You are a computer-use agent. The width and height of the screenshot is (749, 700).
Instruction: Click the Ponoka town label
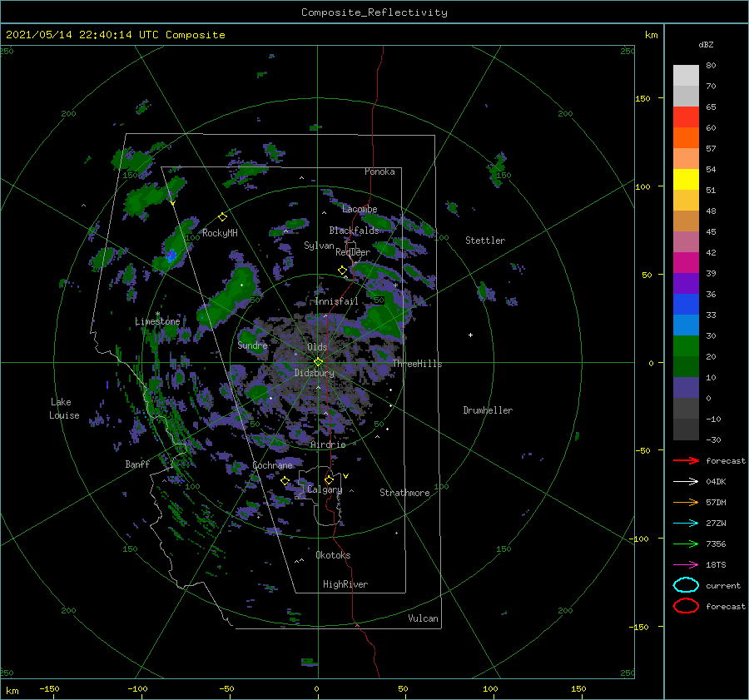[379, 171]
